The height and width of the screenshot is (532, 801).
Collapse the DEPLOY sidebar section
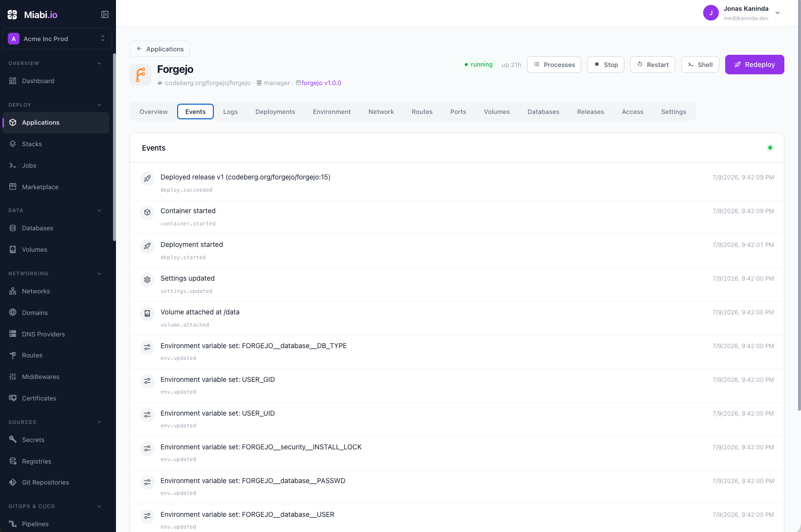[99, 105]
